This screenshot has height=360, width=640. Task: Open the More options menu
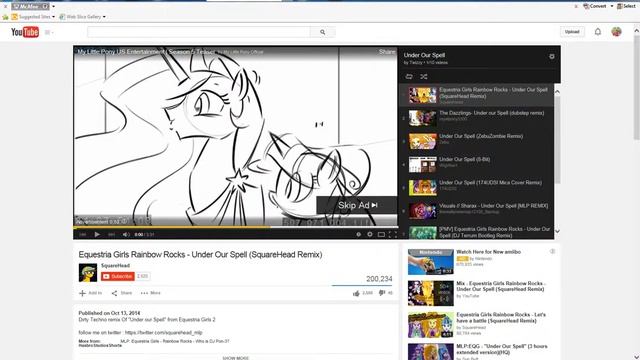151,293
